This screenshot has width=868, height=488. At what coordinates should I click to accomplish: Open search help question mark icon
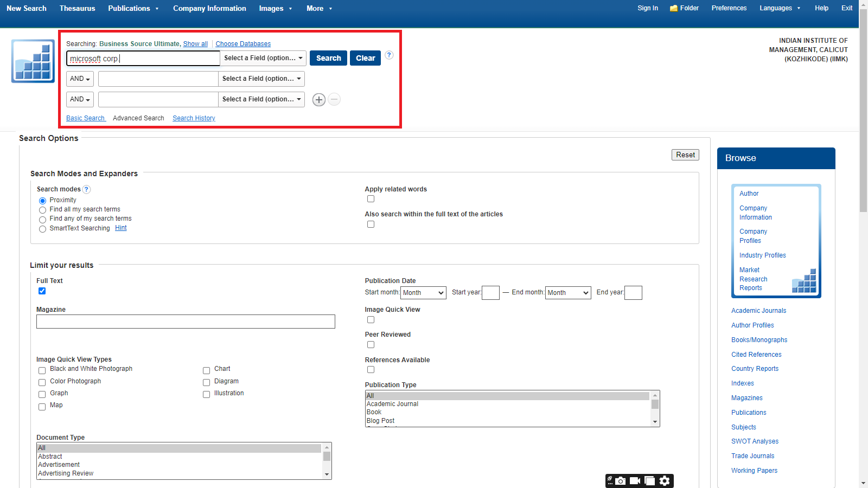[389, 55]
